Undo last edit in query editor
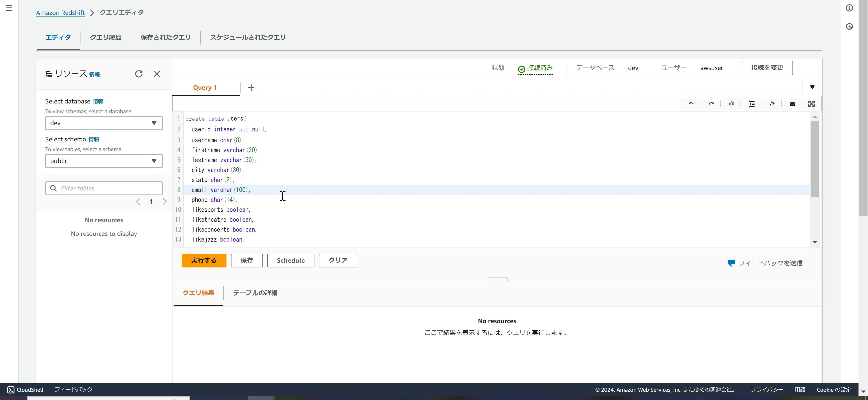This screenshot has height=400, width=868. pos(691,104)
